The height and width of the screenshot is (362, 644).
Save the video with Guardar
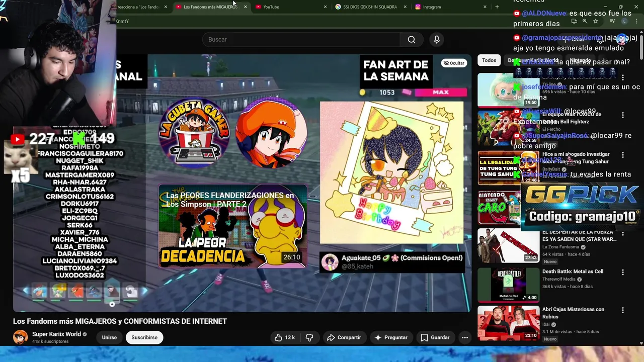435,337
